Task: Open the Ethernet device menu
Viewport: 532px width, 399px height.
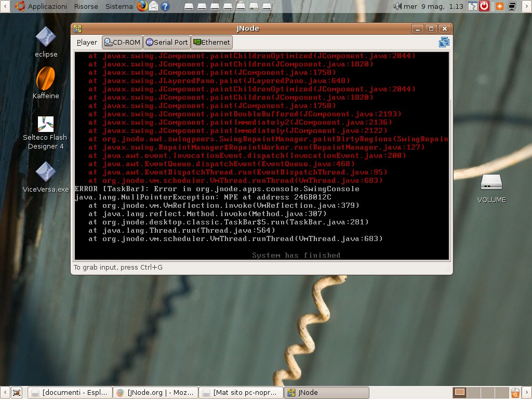Action: [x=211, y=42]
